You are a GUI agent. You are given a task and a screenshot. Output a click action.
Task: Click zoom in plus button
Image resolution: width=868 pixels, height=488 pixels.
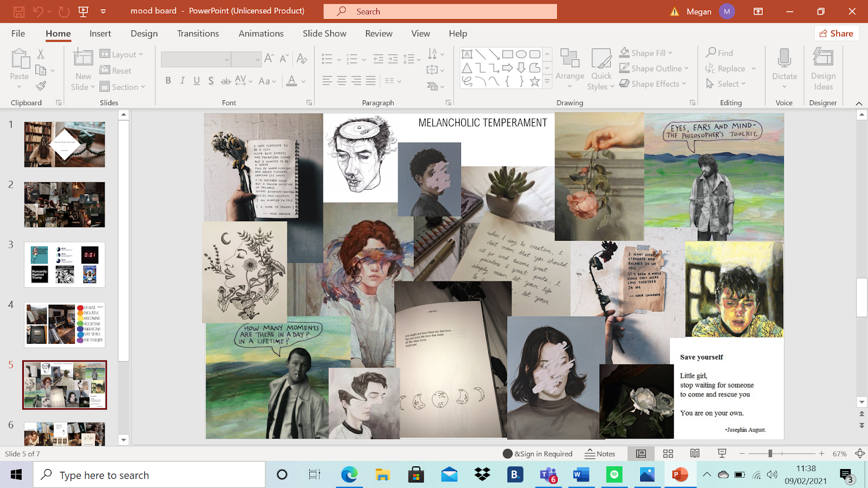tap(821, 453)
